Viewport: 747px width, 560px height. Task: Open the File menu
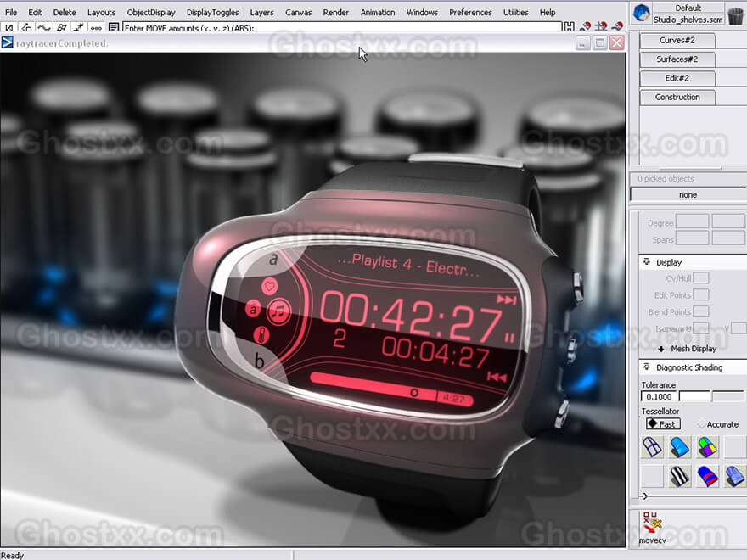point(11,13)
